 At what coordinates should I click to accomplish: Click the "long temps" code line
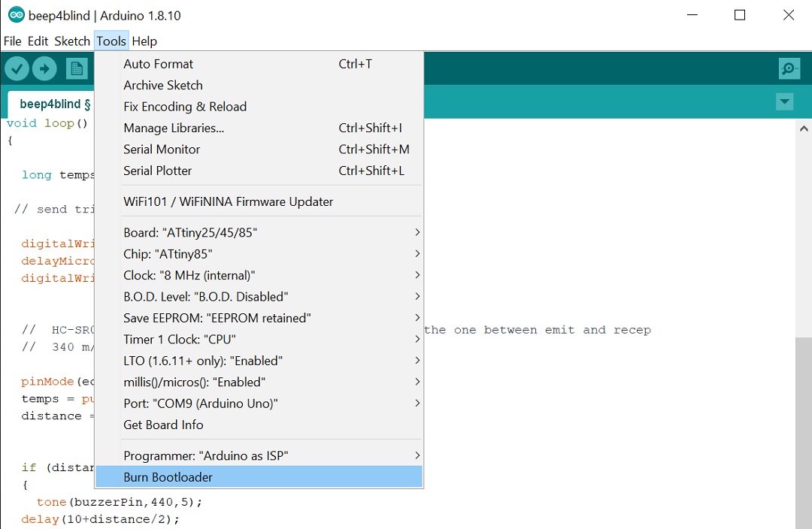[x=57, y=175]
